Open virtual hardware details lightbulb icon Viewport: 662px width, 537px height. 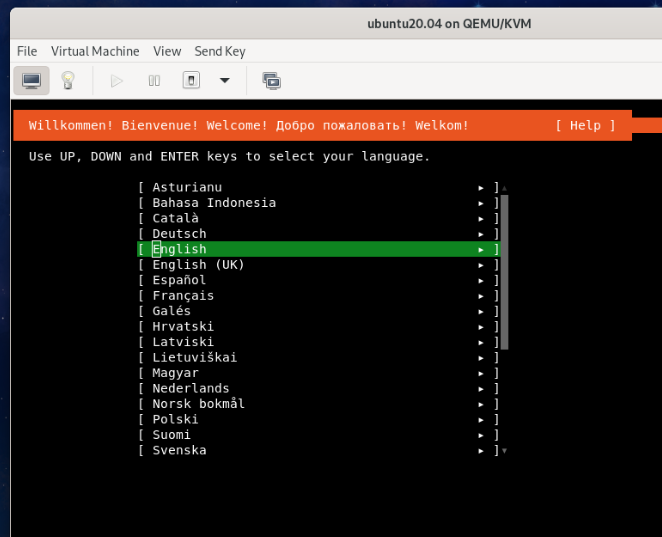coord(68,80)
